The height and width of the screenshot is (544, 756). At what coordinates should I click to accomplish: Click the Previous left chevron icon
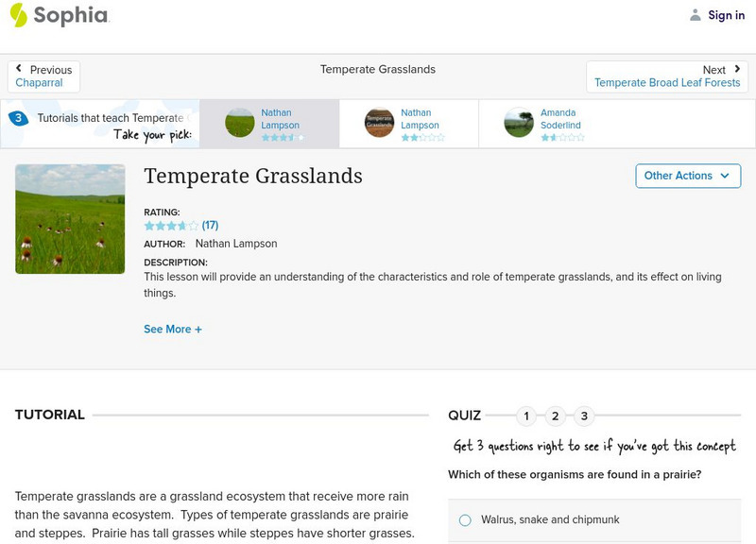(x=19, y=70)
